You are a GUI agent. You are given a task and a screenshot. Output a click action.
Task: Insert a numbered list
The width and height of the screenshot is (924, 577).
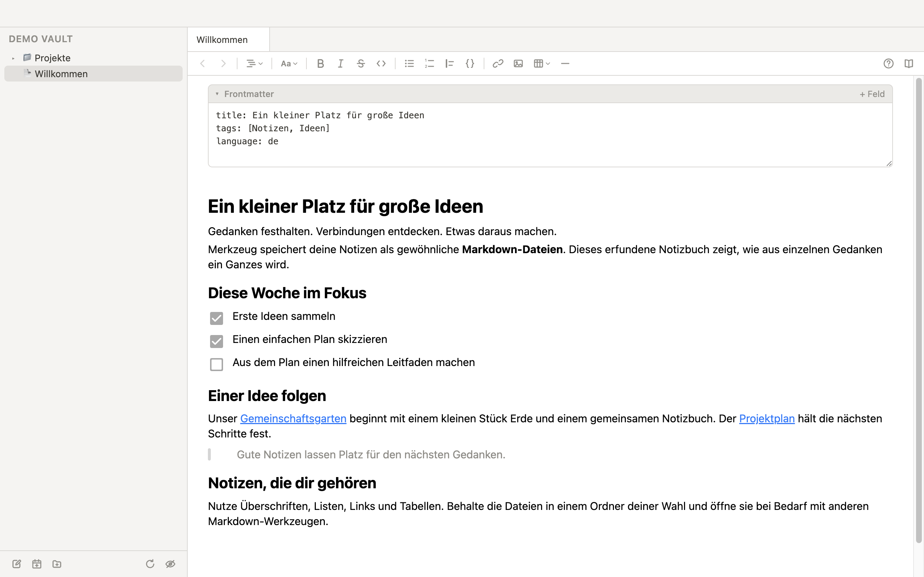(429, 63)
